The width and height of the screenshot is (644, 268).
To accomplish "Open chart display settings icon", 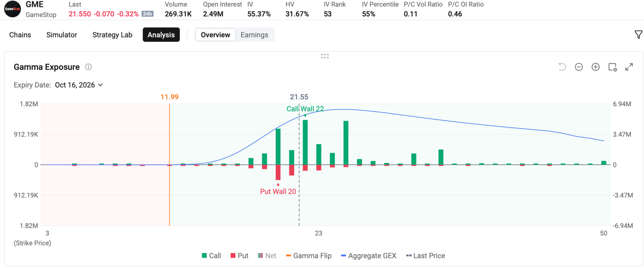I will pyautogui.click(x=613, y=67).
